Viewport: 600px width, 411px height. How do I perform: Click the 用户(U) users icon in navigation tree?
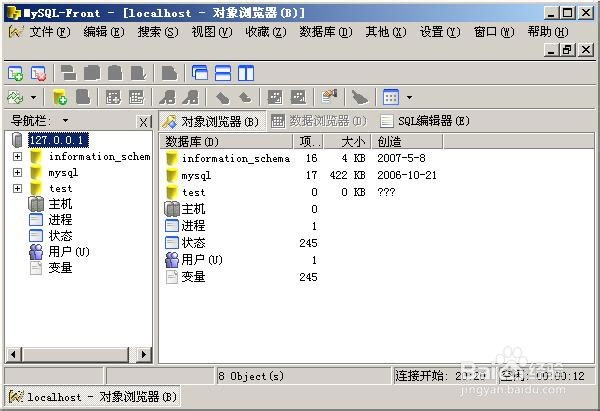pyautogui.click(x=36, y=251)
